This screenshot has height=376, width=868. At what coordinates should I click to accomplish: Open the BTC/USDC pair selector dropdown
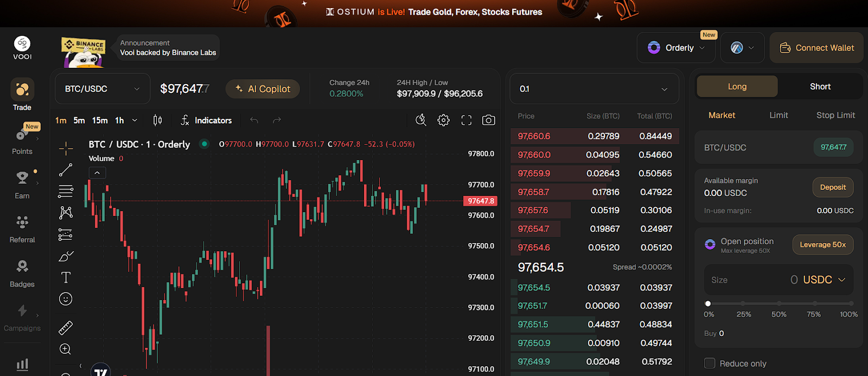pos(103,88)
